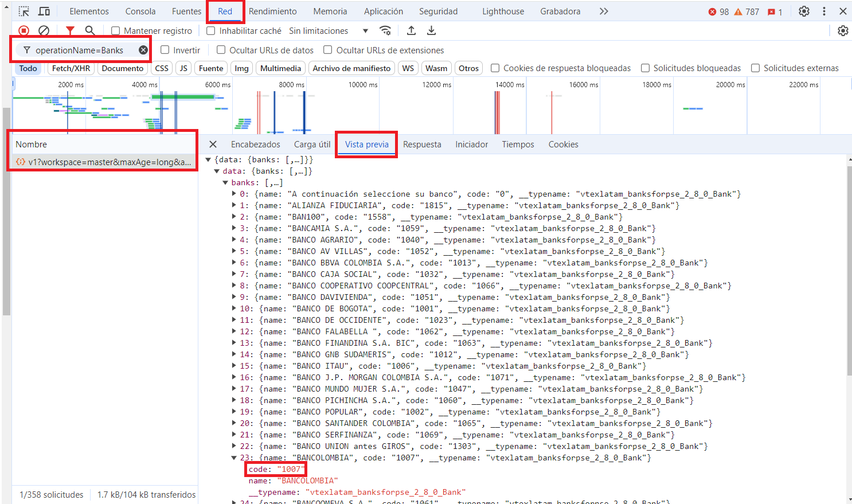The width and height of the screenshot is (852, 504).
Task: Click the inspect element selector icon
Action: [x=24, y=11]
